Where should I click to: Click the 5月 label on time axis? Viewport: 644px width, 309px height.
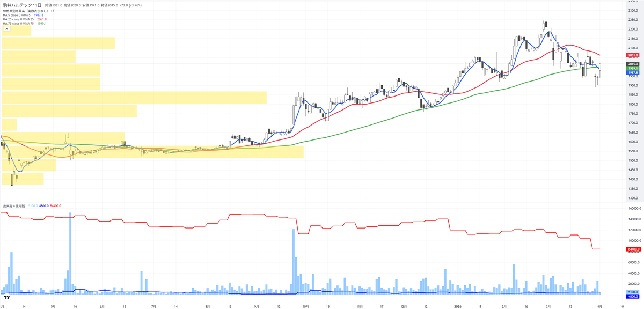pos(53,306)
